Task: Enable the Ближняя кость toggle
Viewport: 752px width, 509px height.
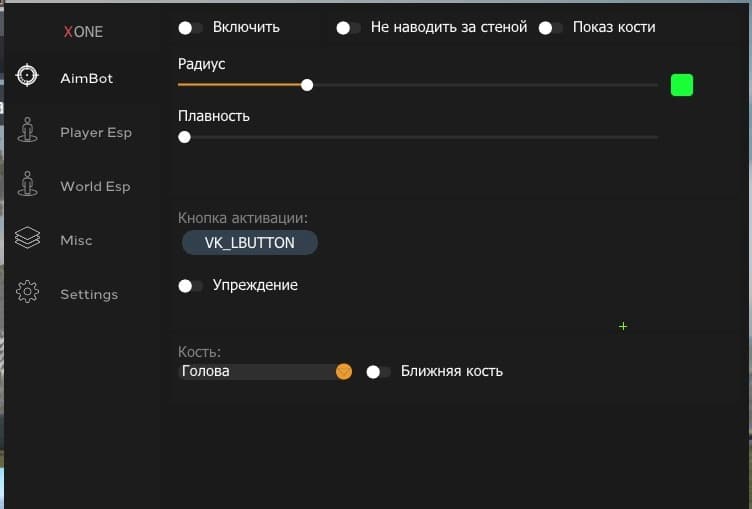Action: [378, 372]
